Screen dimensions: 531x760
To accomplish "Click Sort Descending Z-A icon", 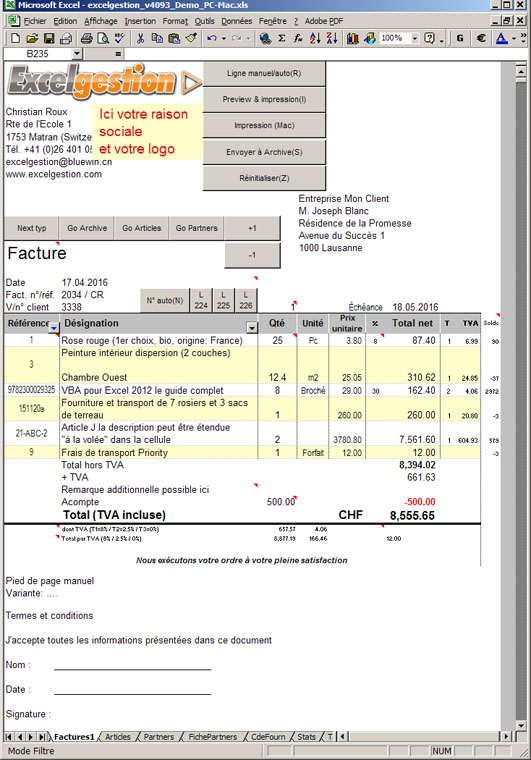I will click(332, 38).
